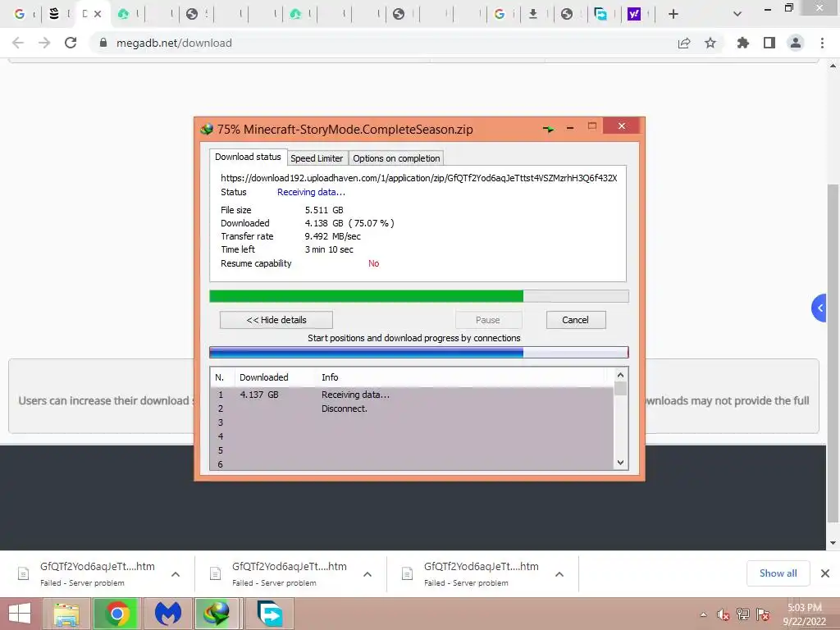Image resolution: width=840 pixels, height=630 pixels.
Task: Select the Download status tab
Action: [248, 157]
